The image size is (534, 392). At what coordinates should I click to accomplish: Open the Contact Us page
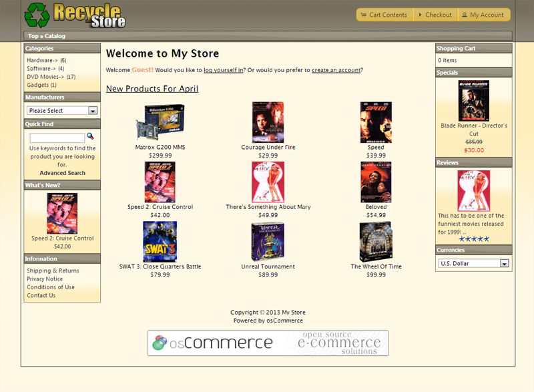point(41,295)
